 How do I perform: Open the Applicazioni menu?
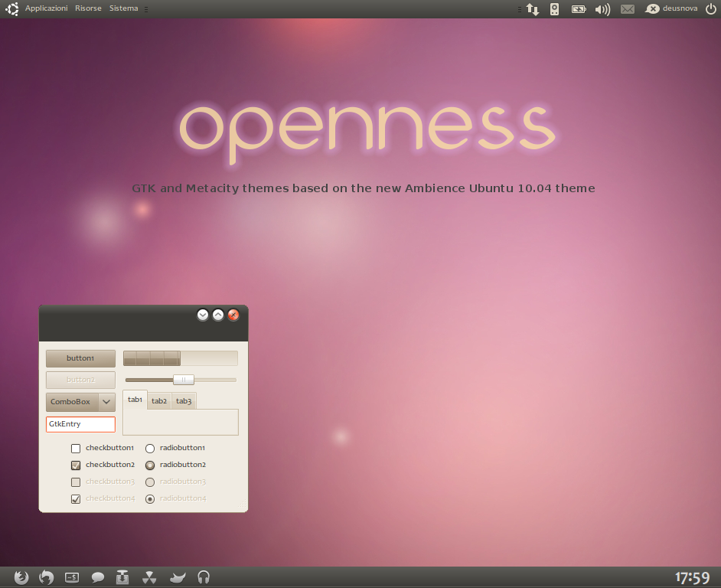pos(46,8)
